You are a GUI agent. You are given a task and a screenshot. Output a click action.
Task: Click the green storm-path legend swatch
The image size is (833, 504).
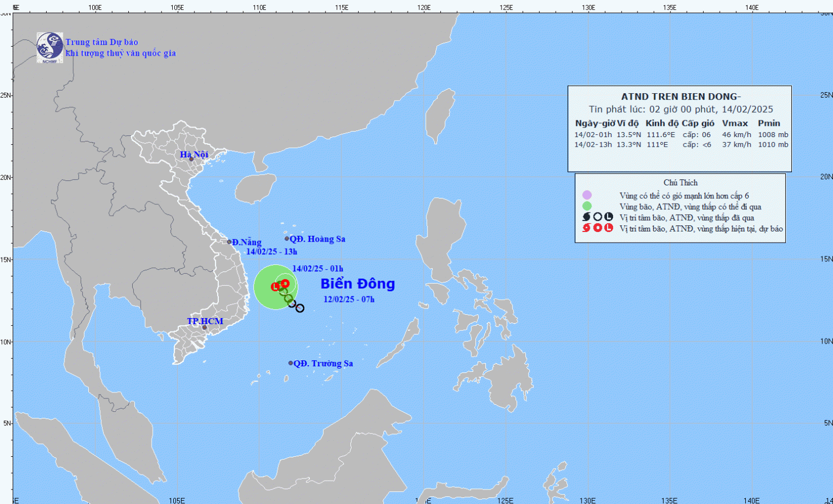click(x=587, y=206)
